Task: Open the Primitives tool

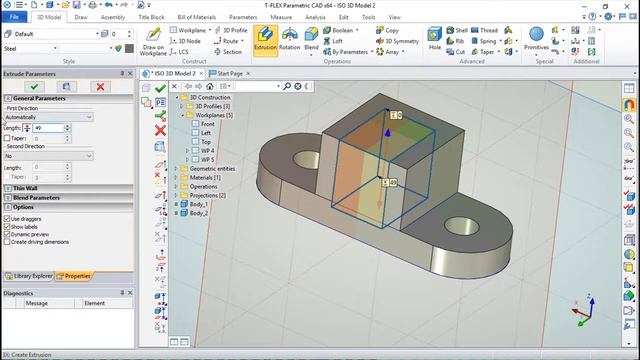Action: tap(536, 39)
